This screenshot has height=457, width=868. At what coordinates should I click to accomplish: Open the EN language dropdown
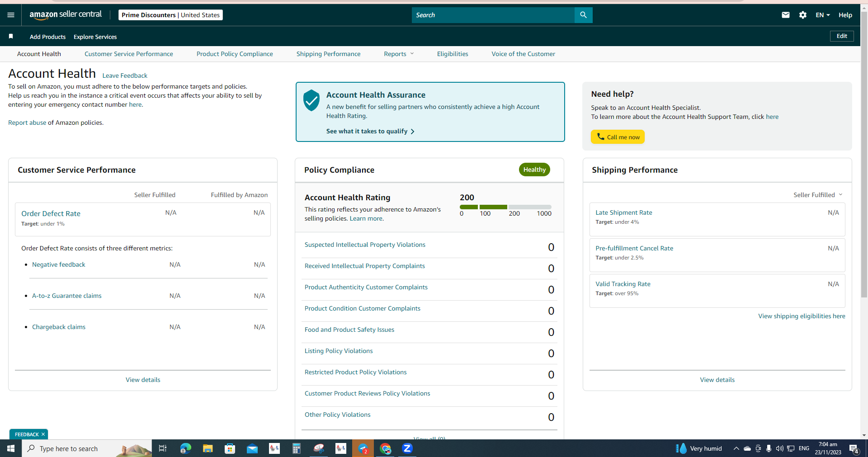(823, 15)
